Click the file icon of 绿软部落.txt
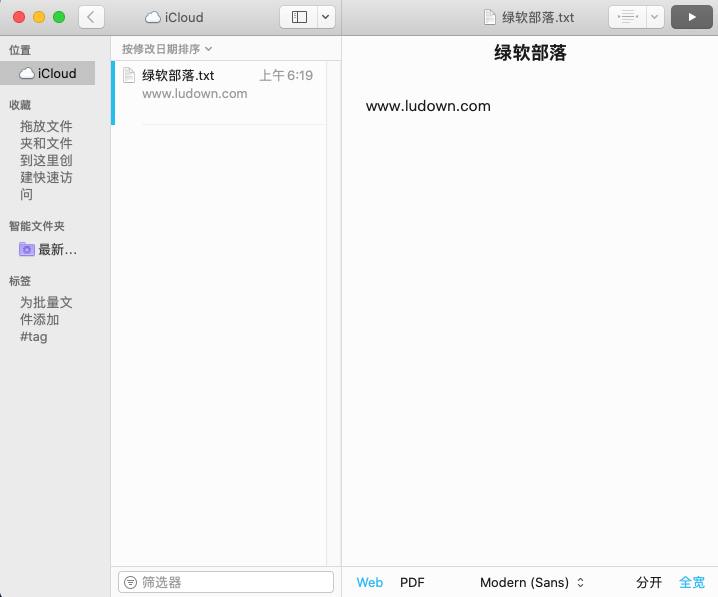718x597 pixels. tap(129, 75)
